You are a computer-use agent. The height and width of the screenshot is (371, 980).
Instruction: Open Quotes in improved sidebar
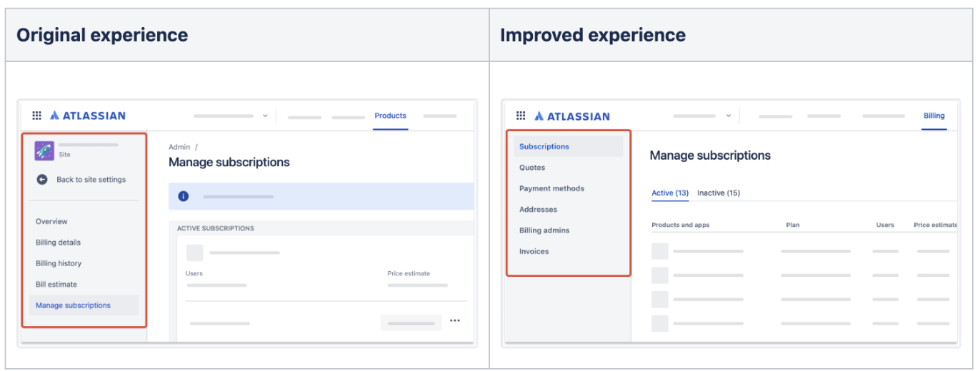point(532,168)
